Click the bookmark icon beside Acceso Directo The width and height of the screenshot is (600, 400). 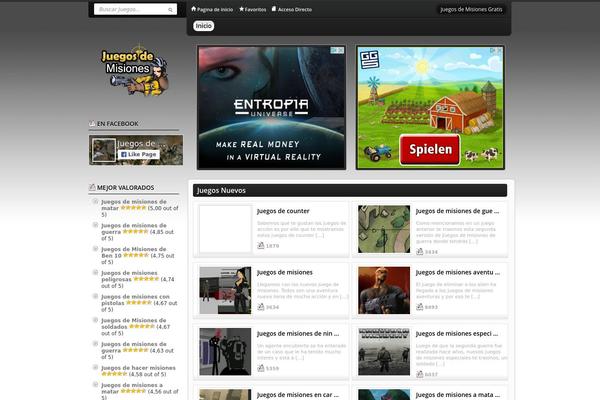pos(274,9)
